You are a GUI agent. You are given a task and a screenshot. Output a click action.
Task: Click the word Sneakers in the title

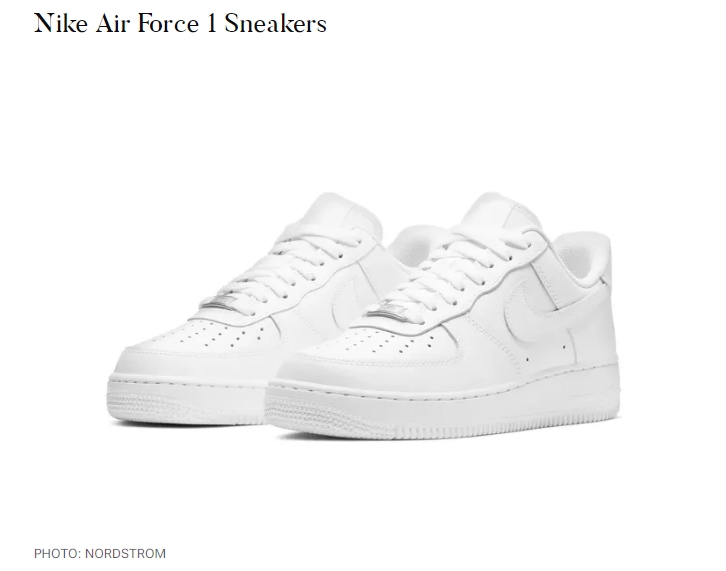(276, 23)
